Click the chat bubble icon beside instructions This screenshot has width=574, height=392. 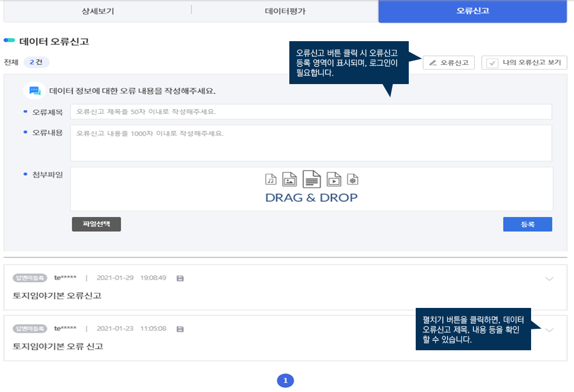35,91
